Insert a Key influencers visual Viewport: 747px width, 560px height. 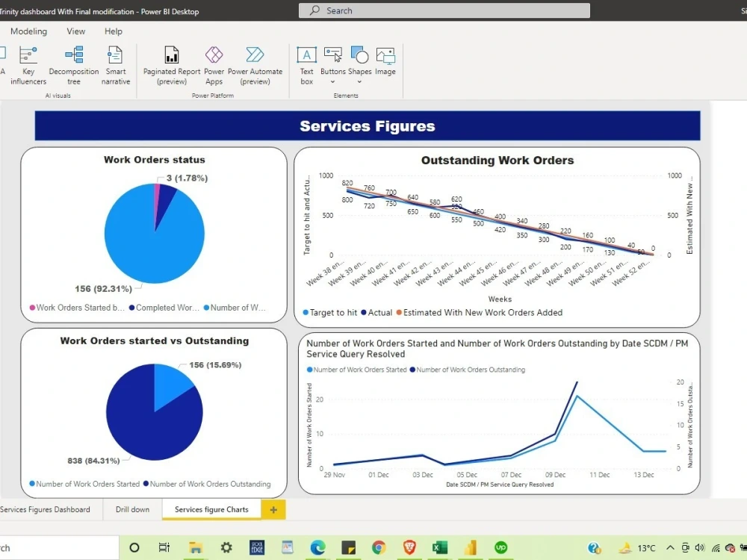click(28, 66)
